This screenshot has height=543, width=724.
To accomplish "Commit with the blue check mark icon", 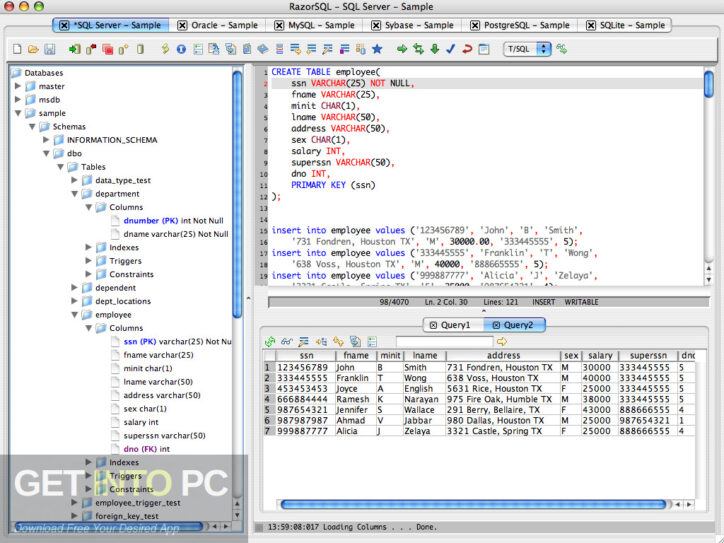I will point(451,49).
